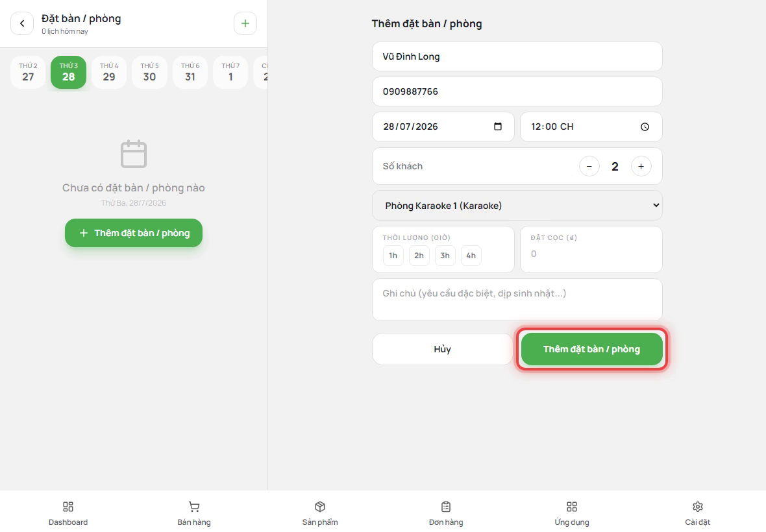Open Bán hàng cart icon
This screenshot has height=532, width=766.
[194, 507]
